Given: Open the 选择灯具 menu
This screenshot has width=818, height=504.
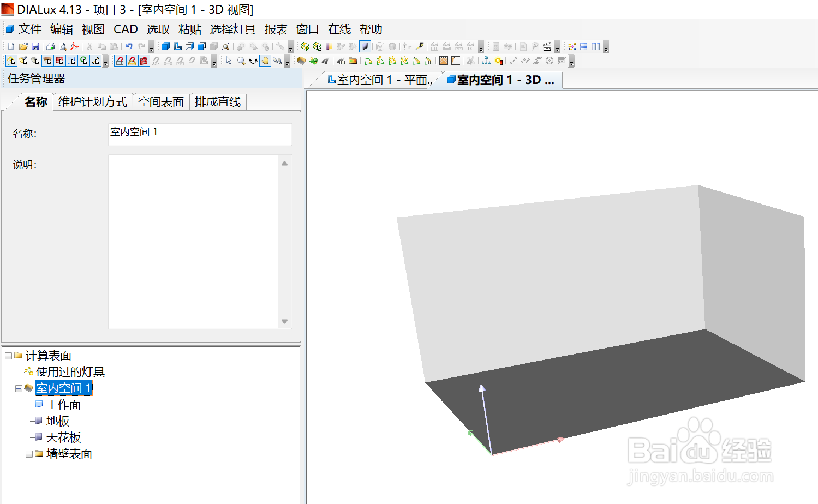Looking at the screenshot, I should (x=233, y=29).
